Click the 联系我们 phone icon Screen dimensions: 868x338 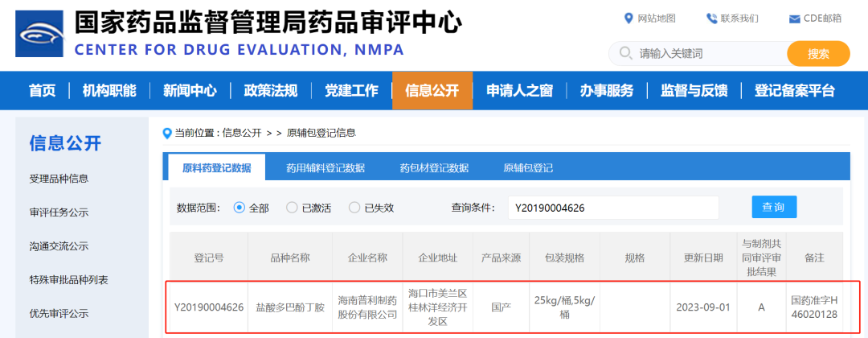point(711,19)
